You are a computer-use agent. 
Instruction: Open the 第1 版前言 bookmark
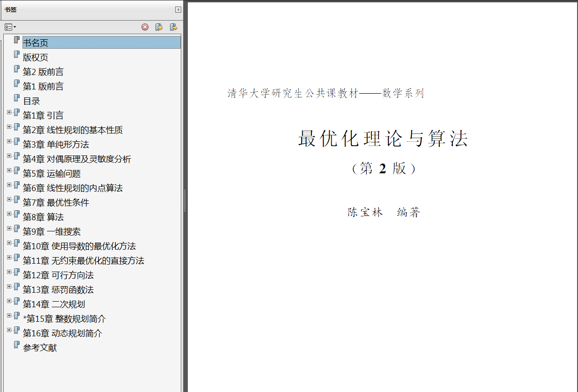pyautogui.click(x=43, y=87)
